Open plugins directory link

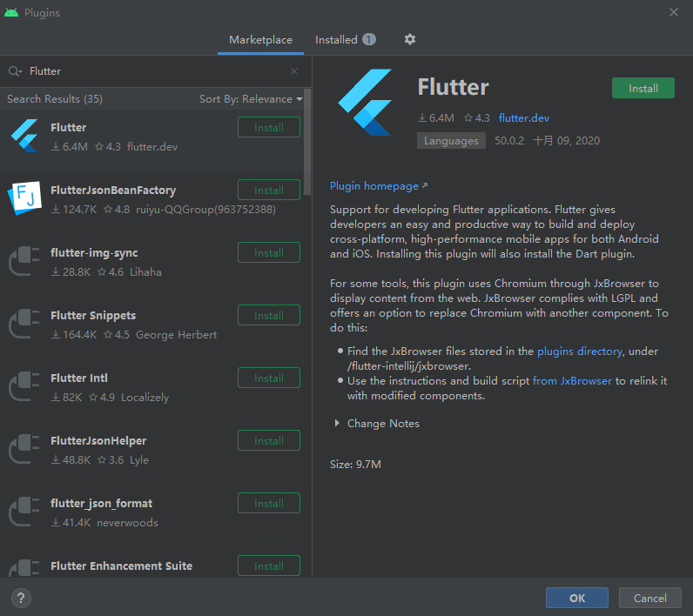click(x=580, y=351)
